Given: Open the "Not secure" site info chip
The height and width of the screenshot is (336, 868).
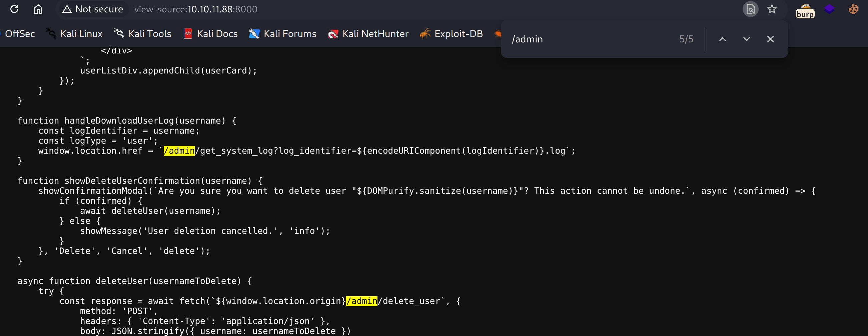Looking at the screenshot, I should (93, 9).
